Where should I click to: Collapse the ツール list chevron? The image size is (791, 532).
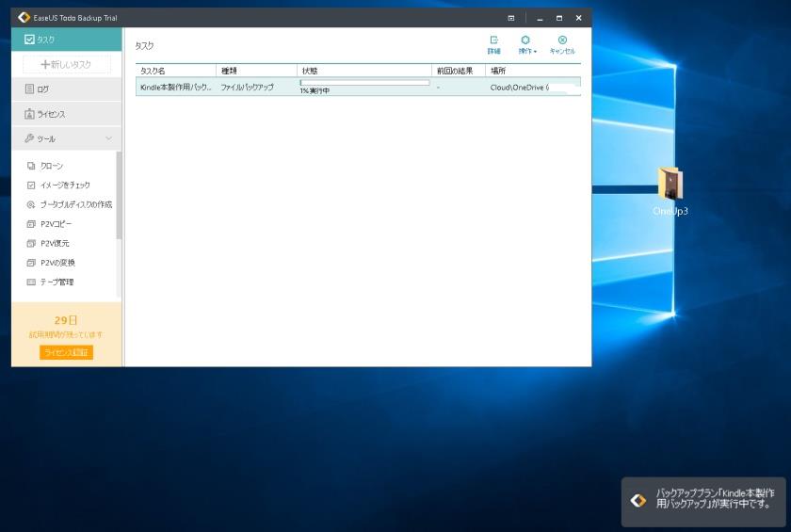coord(108,138)
